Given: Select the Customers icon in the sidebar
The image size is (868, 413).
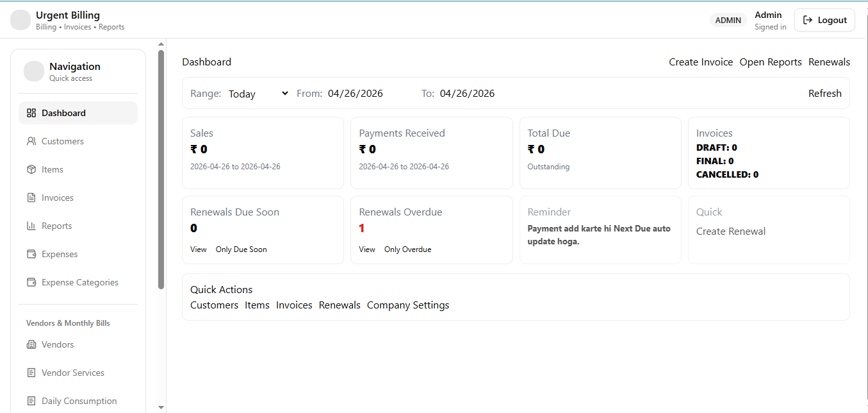Looking at the screenshot, I should [31, 141].
